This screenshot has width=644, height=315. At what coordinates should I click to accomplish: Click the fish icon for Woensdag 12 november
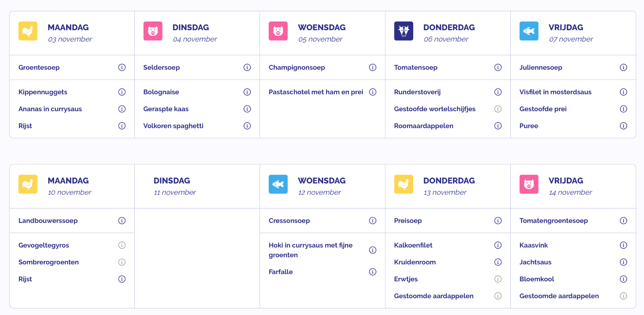click(278, 184)
